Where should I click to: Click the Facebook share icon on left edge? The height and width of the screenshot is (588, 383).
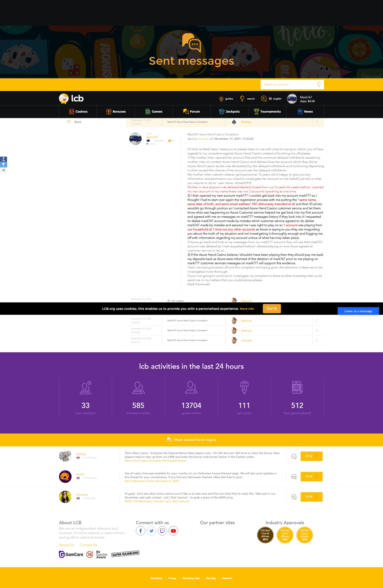click(3, 159)
